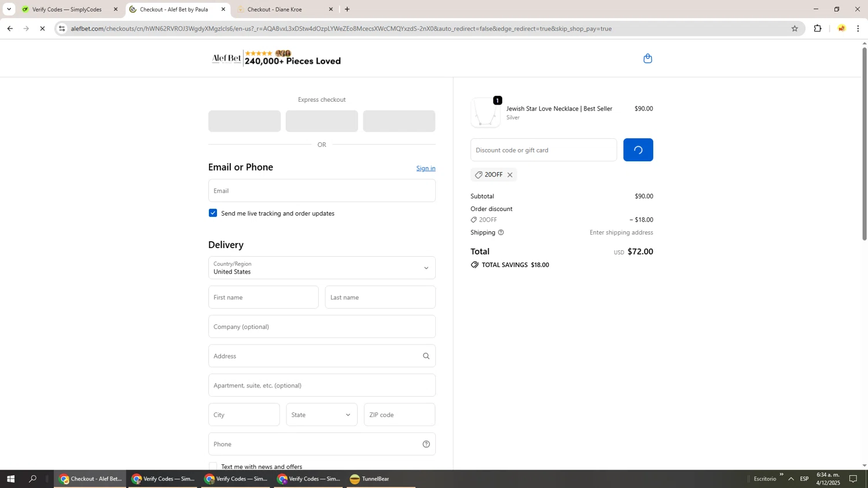This screenshot has width=868, height=488.
Task: Click the last express checkout button
Action: pos(399,121)
